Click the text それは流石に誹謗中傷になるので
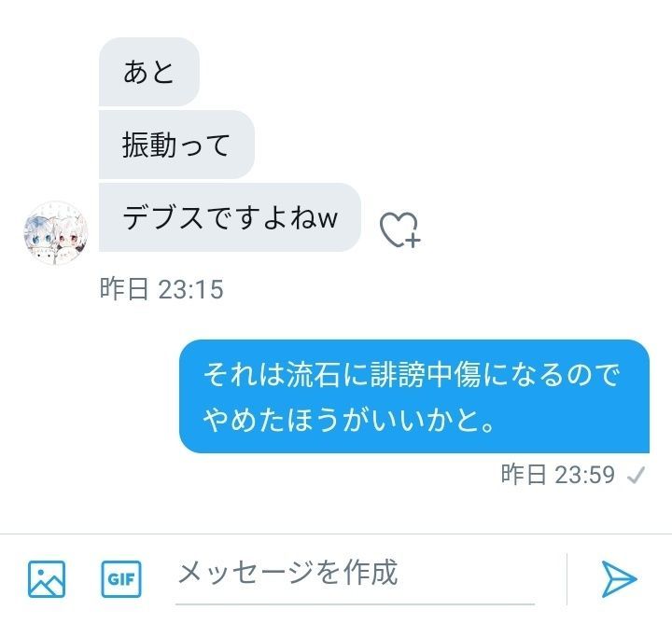 412,374
